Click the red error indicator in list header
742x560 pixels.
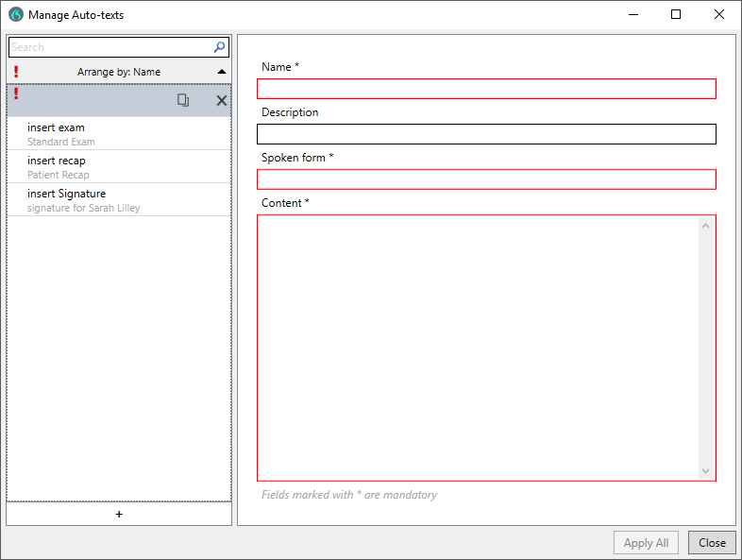click(x=17, y=72)
